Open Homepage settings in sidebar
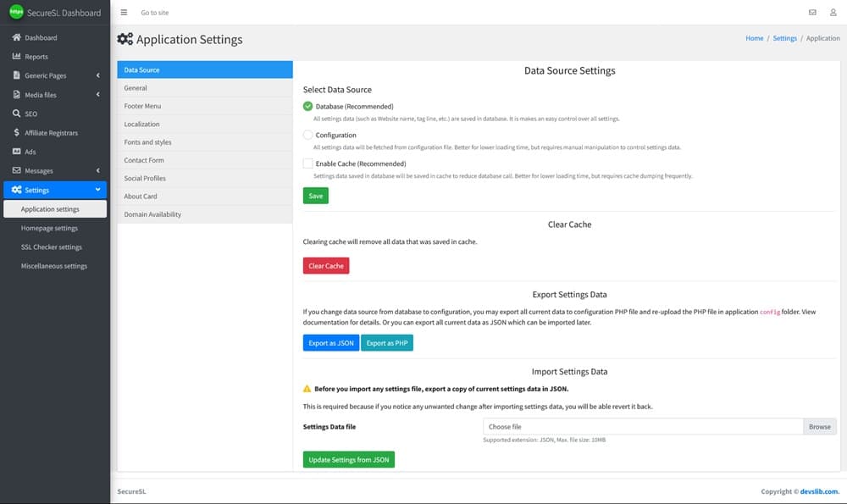Screen dimensions: 847x504 coord(49,228)
